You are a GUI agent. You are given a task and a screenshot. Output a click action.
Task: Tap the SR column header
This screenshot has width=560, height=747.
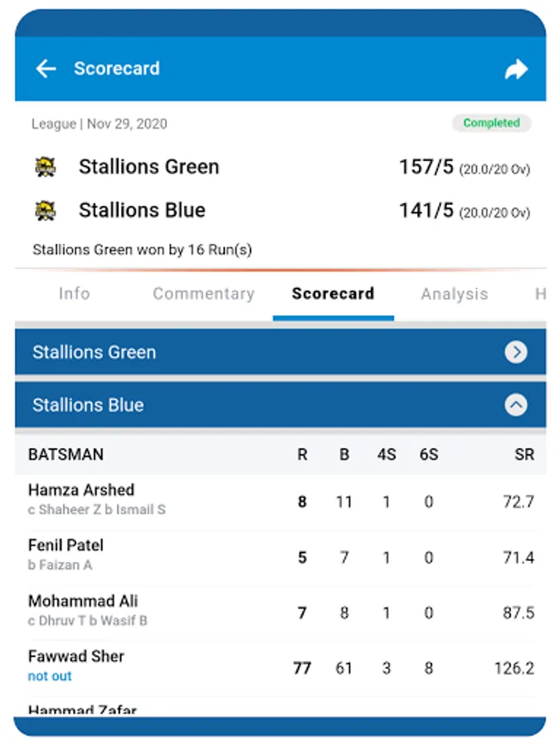(523, 455)
